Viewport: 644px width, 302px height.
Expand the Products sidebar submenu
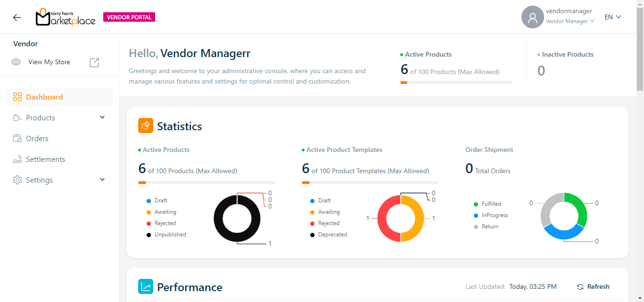click(x=102, y=117)
